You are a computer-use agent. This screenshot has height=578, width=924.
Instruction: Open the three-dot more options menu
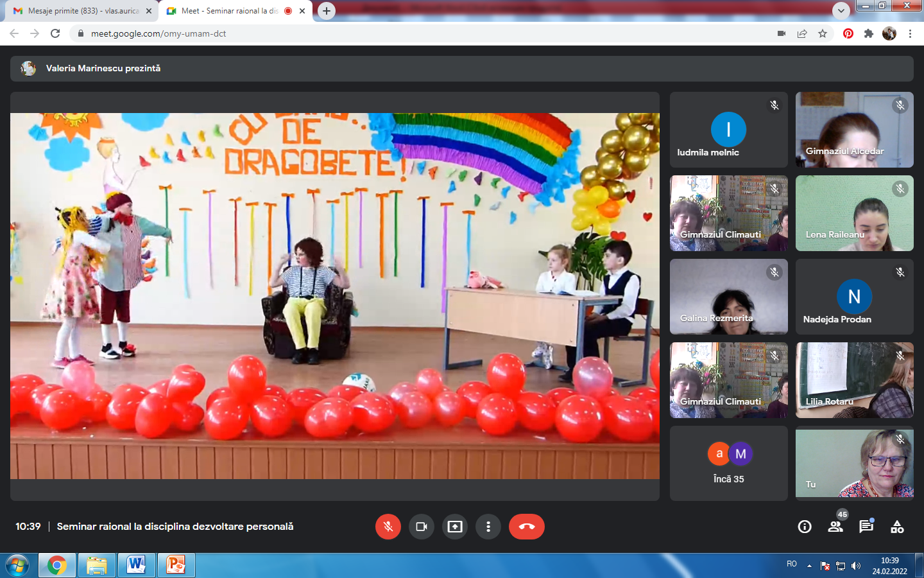click(x=488, y=527)
